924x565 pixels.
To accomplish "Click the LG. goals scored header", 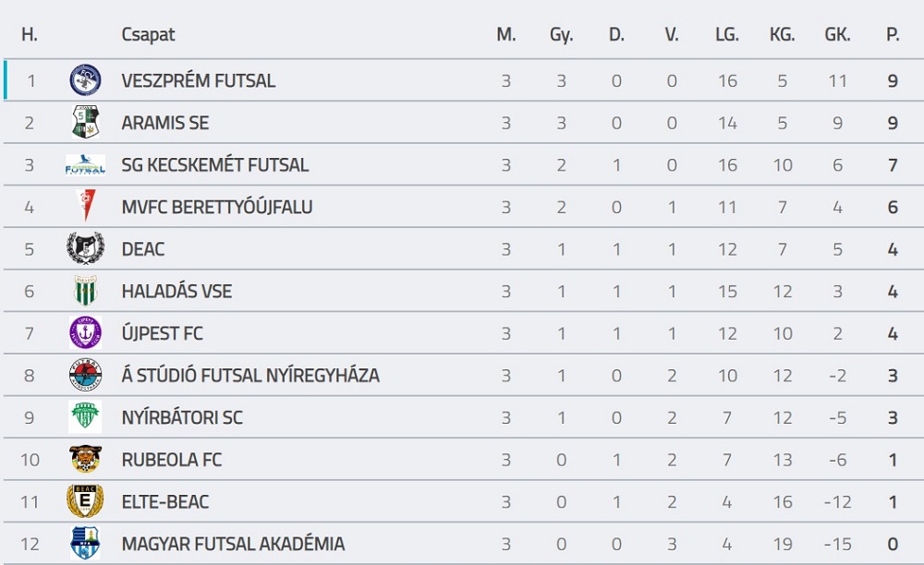I will tap(727, 35).
